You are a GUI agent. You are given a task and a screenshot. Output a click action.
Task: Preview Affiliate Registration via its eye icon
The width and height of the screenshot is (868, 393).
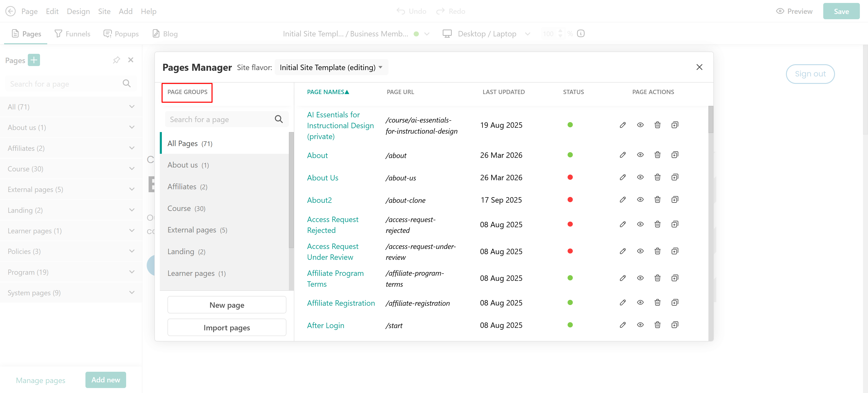[640, 303]
